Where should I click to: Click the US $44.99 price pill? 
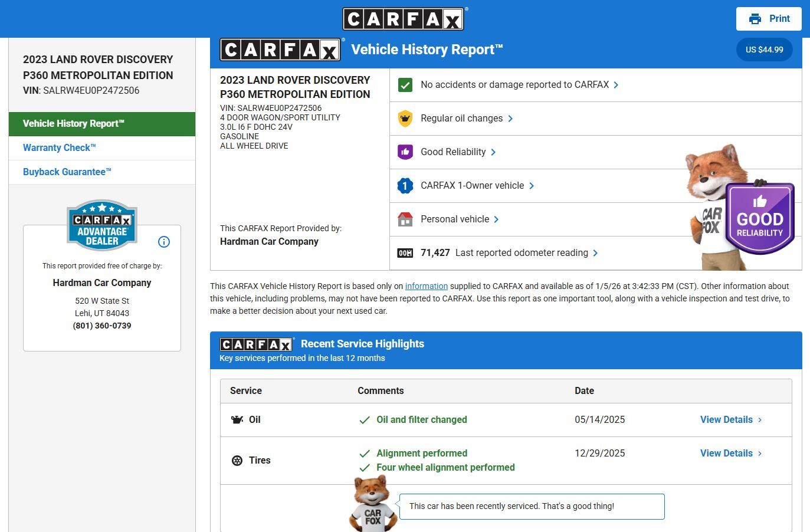pos(764,50)
